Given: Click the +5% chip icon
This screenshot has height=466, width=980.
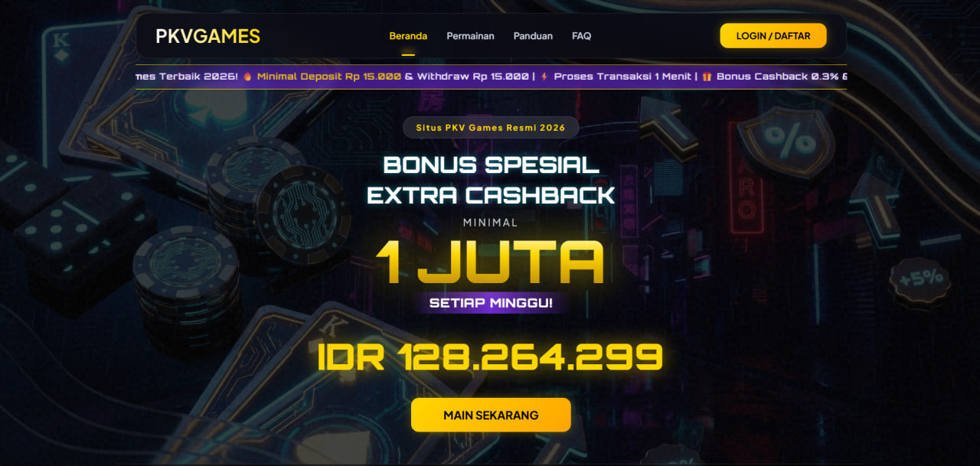Looking at the screenshot, I should point(920,279).
